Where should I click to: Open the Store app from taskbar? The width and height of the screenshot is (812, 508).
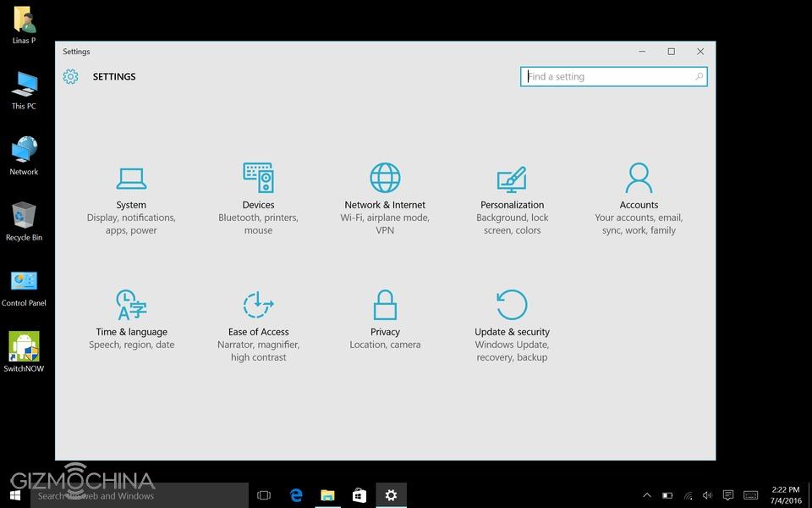pos(359,495)
